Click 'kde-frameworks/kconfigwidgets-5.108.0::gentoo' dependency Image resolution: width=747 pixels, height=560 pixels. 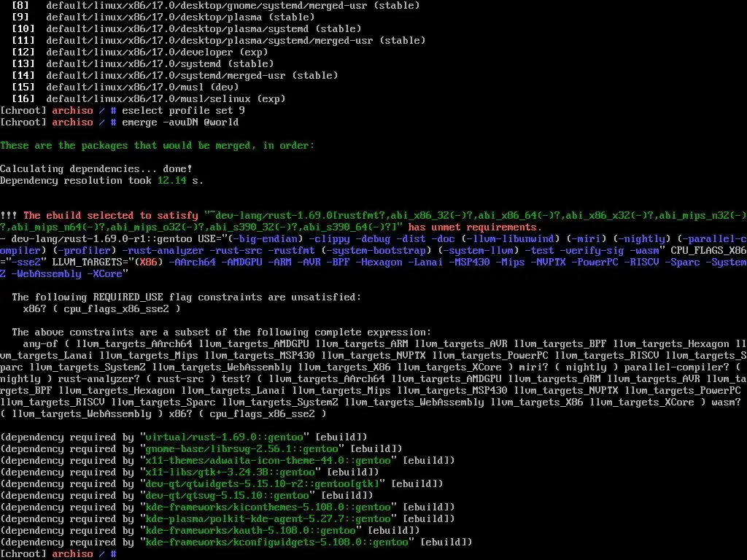click(276, 542)
